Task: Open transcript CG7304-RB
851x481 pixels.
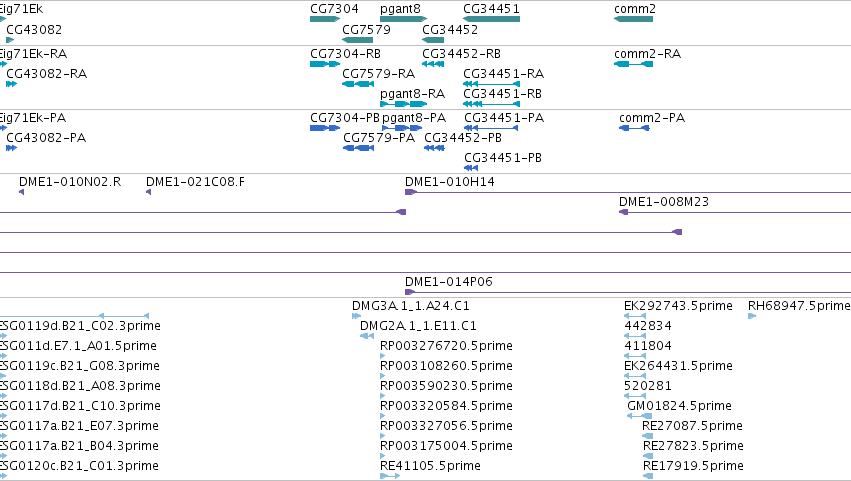Action: (345, 54)
